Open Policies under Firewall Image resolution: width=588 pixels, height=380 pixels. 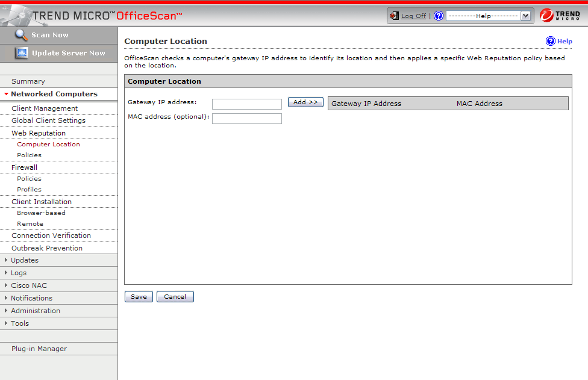[x=30, y=179]
